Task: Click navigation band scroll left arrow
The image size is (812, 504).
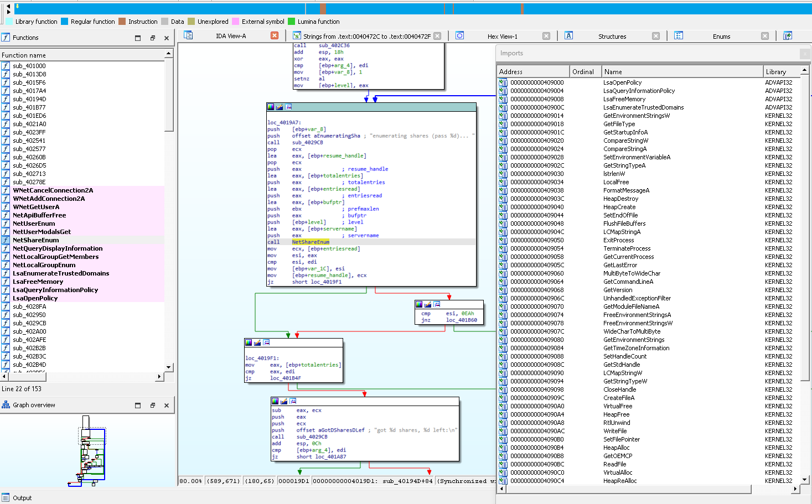Action: pyautogui.click(x=8, y=7)
